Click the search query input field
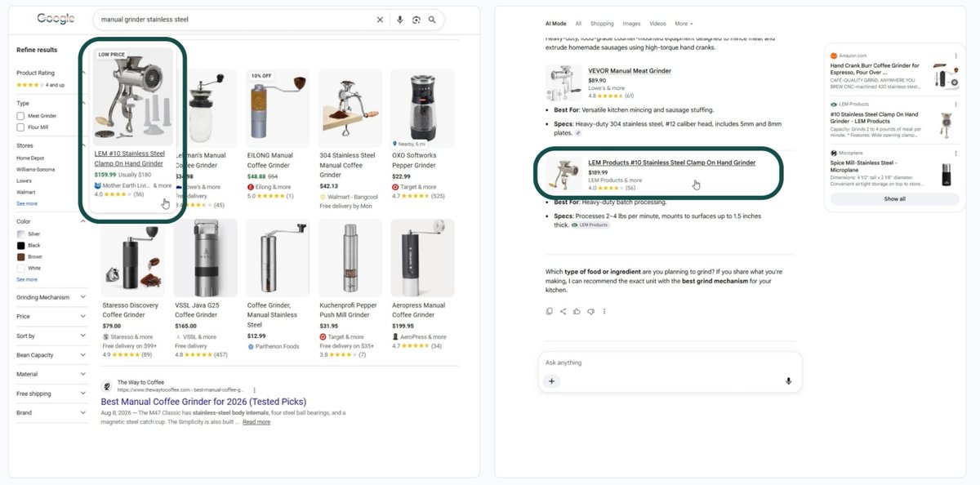Image resolution: width=980 pixels, height=485 pixels. point(237,20)
